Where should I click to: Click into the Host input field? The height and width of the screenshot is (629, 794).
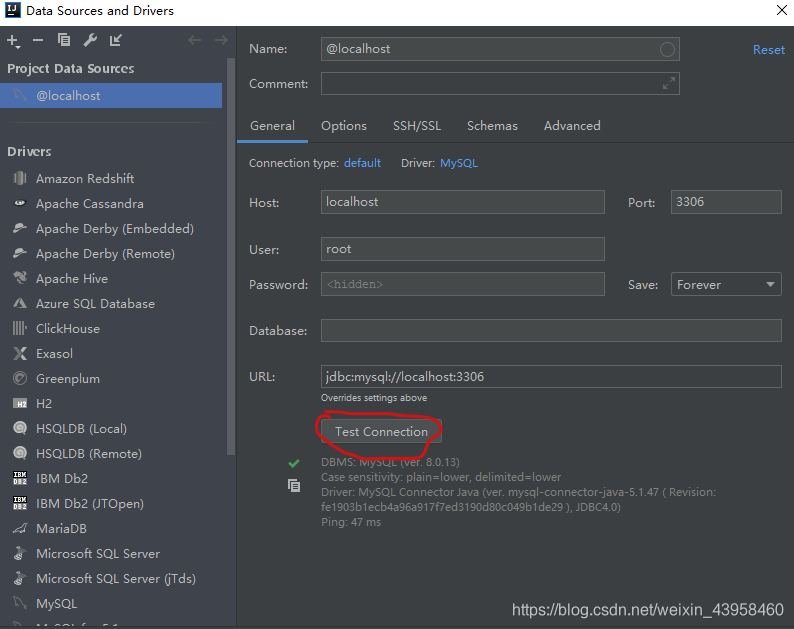click(x=462, y=202)
